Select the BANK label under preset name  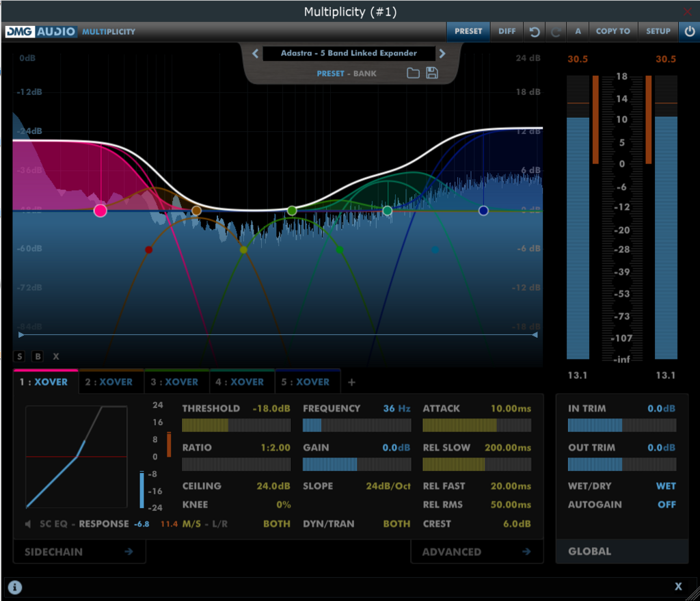pos(365,74)
